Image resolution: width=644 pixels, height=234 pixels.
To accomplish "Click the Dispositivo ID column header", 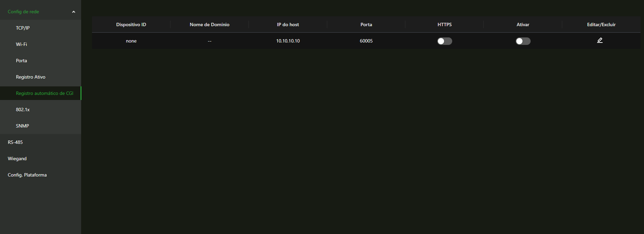I will tap(131, 24).
